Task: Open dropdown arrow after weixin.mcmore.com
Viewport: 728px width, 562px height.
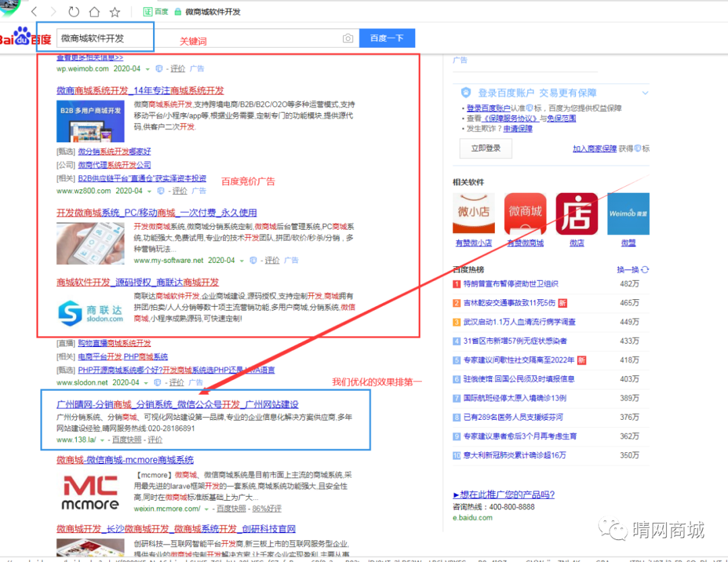Action: pos(206,509)
